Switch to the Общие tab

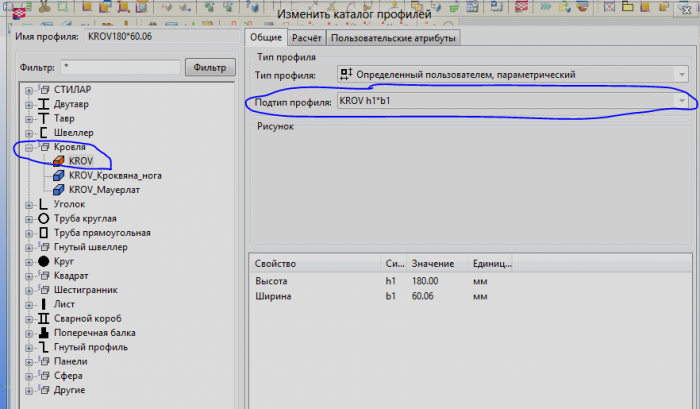266,38
